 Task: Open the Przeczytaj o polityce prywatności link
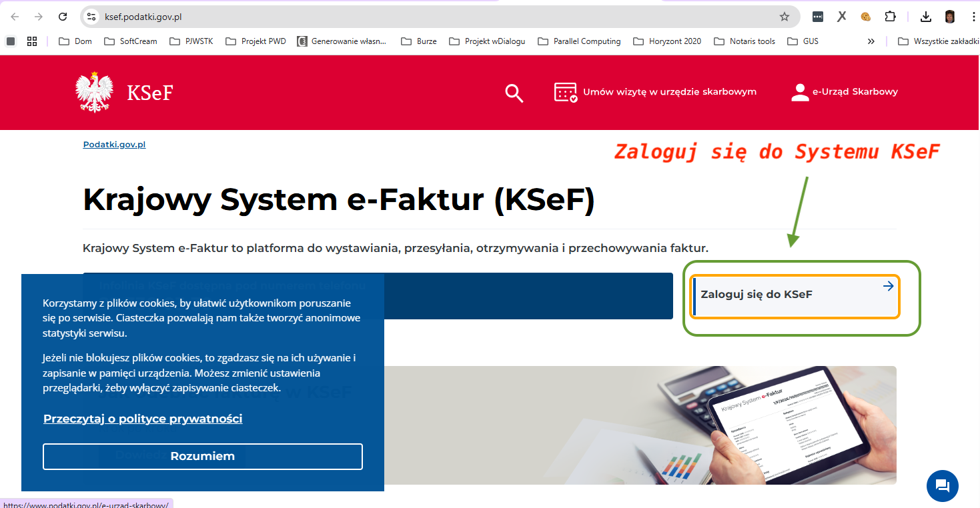(143, 419)
